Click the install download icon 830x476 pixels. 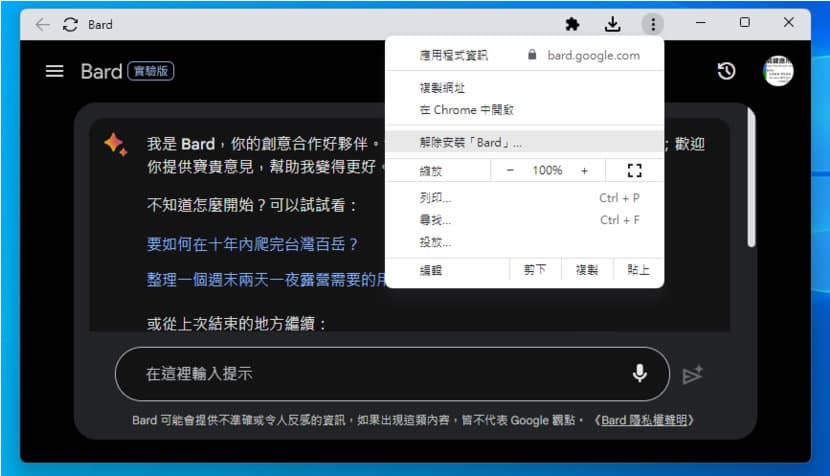click(612, 24)
